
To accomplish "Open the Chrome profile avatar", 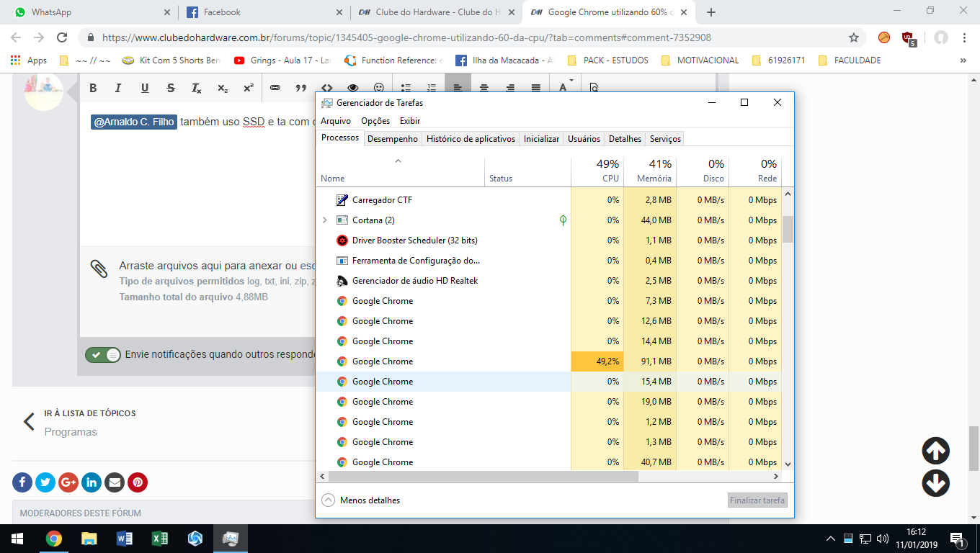I will tap(941, 37).
